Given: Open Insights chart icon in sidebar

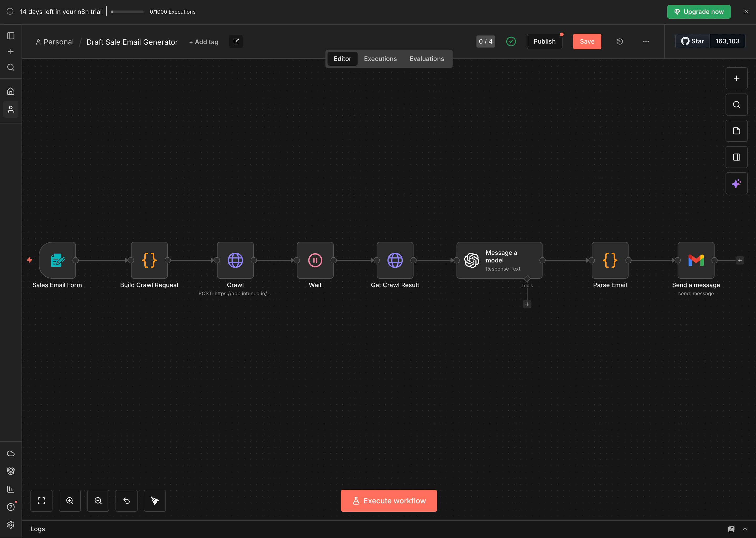Looking at the screenshot, I should click(10, 489).
